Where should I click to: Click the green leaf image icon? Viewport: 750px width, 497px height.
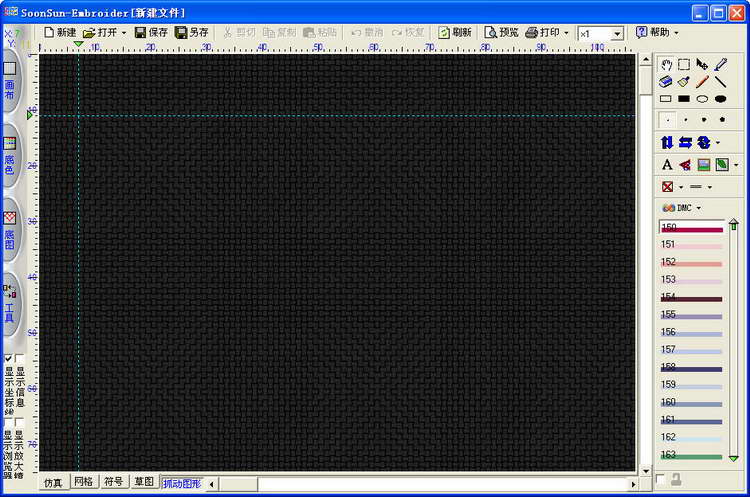[x=722, y=165]
